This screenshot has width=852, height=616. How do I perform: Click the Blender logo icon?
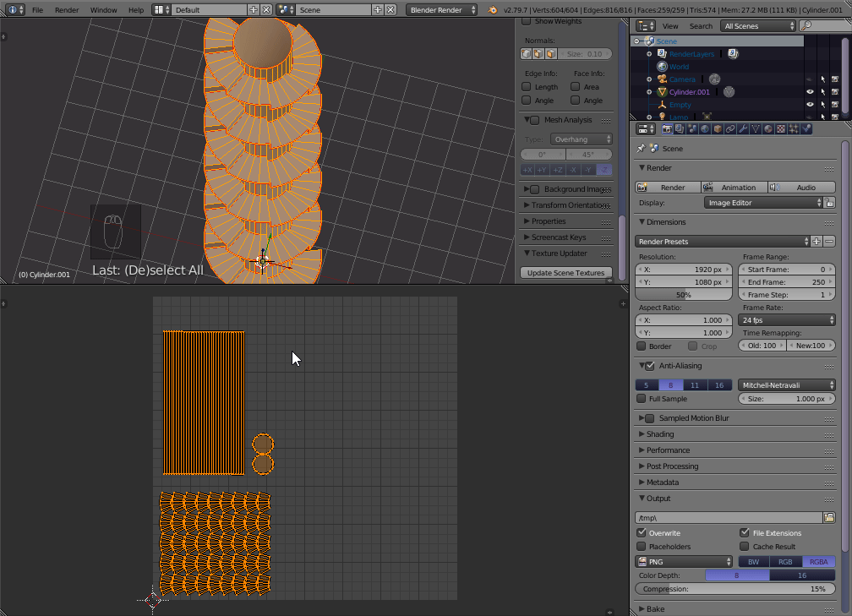click(492, 10)
